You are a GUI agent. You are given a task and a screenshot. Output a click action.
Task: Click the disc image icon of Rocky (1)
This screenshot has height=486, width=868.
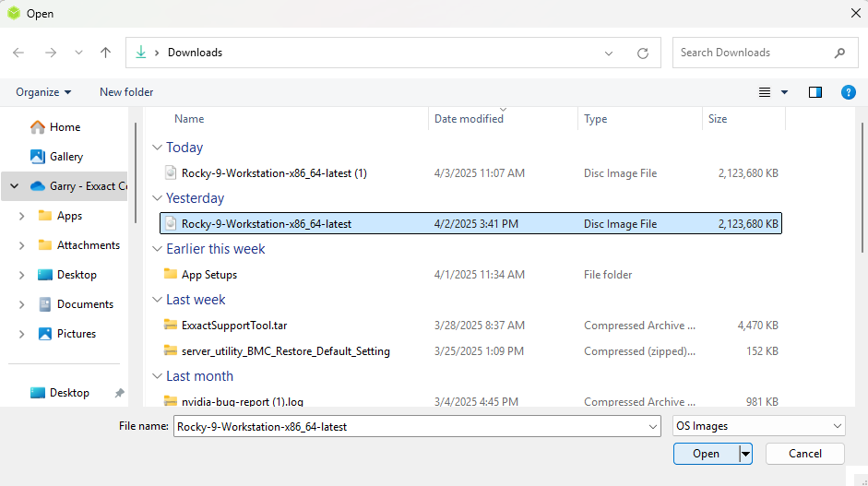coord(171,172)
